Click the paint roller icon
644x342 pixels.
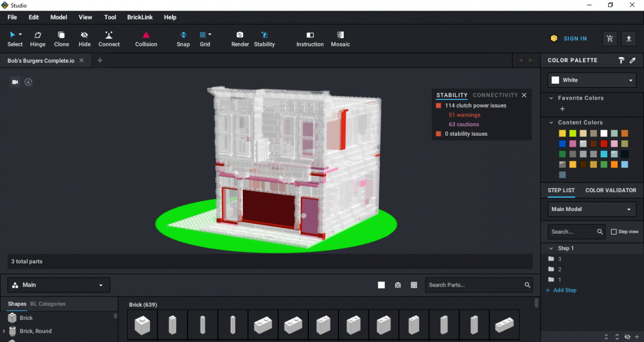point(621,61)
